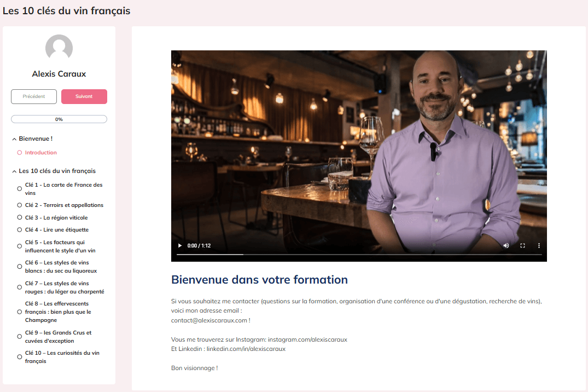
Task: Click heading Bienvenue dans votre formation
Action: click(x=259, y=280)
